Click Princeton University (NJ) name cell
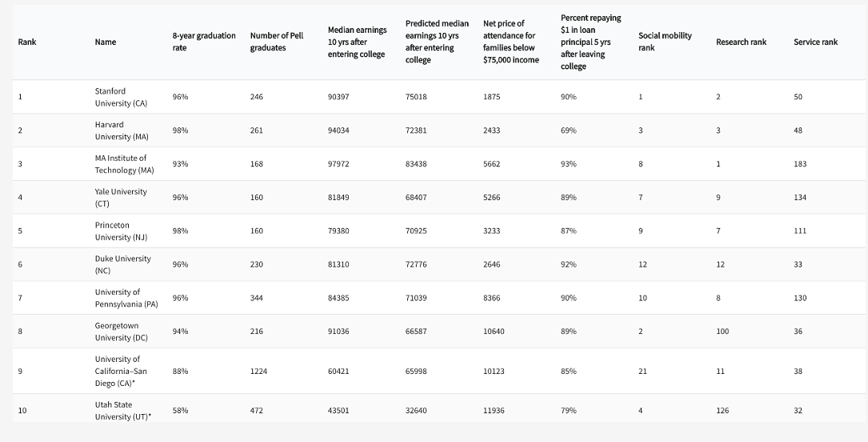868x442 pixels. 121,231
